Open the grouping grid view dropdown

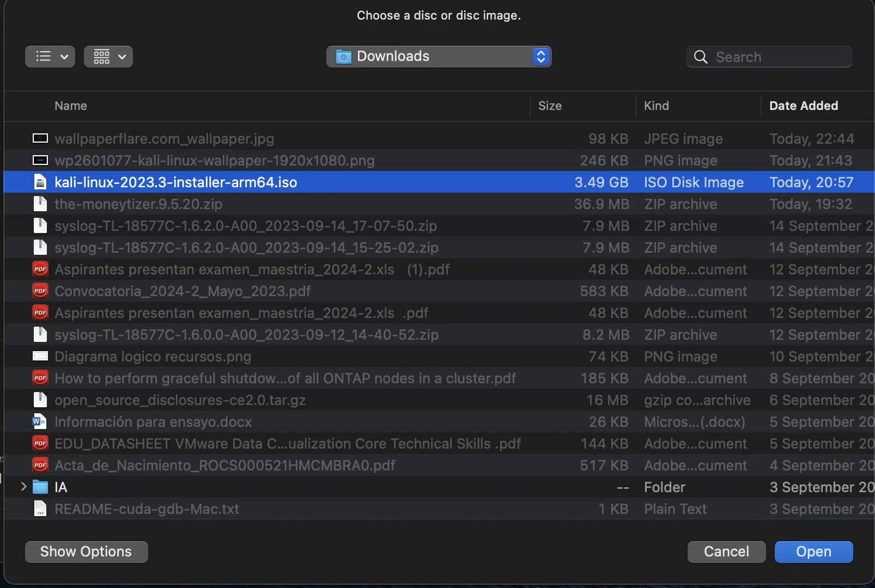point(108,57)
